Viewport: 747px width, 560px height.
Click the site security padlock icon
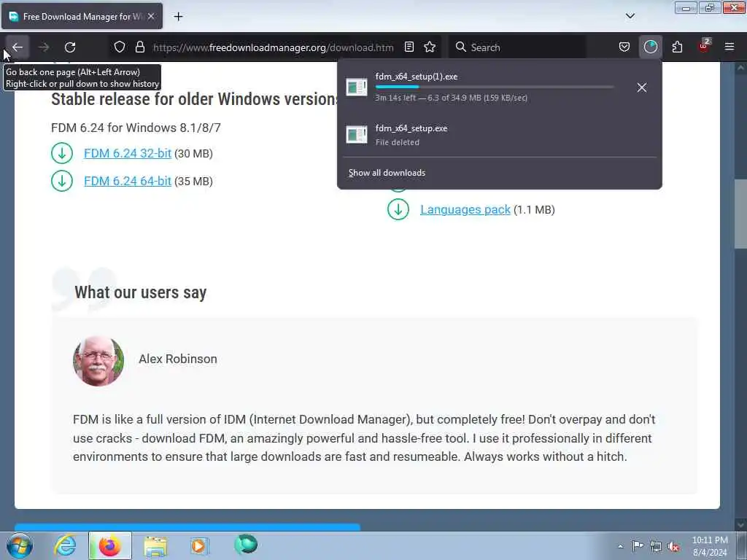[139, 47]
